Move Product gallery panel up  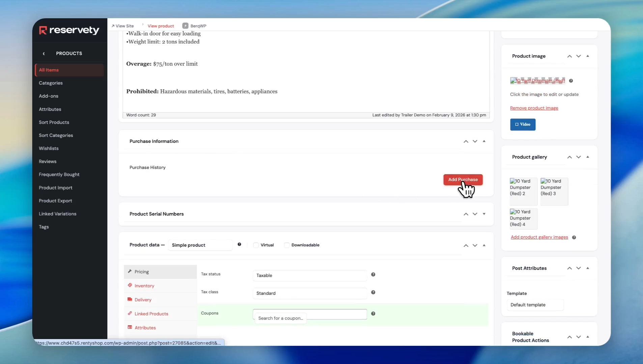pos(569,157)
